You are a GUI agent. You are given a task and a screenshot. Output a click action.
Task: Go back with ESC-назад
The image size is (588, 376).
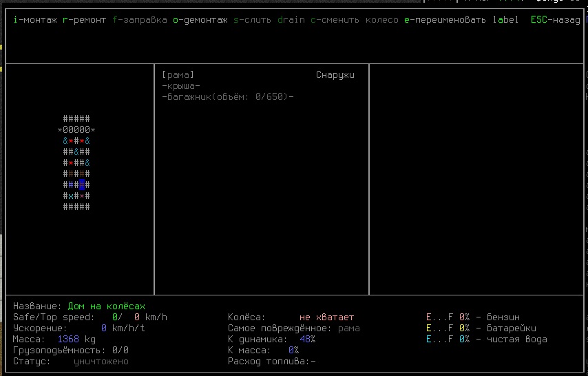(556, 20)
